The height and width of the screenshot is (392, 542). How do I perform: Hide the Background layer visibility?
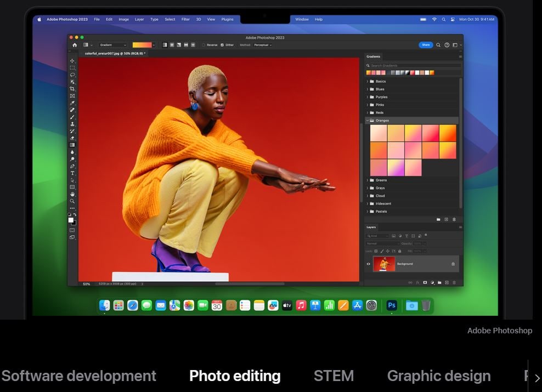369,264
